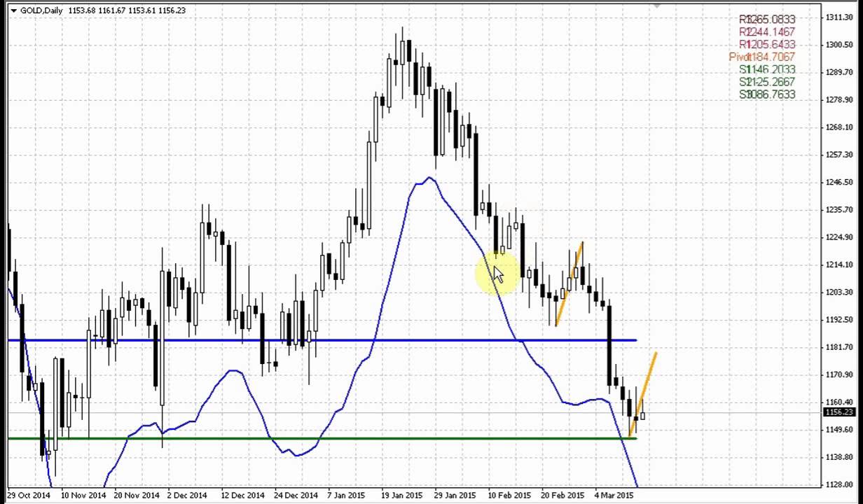Click the 1086.7633 lowest support label
The image size is (863, 504).
[767, 94]
